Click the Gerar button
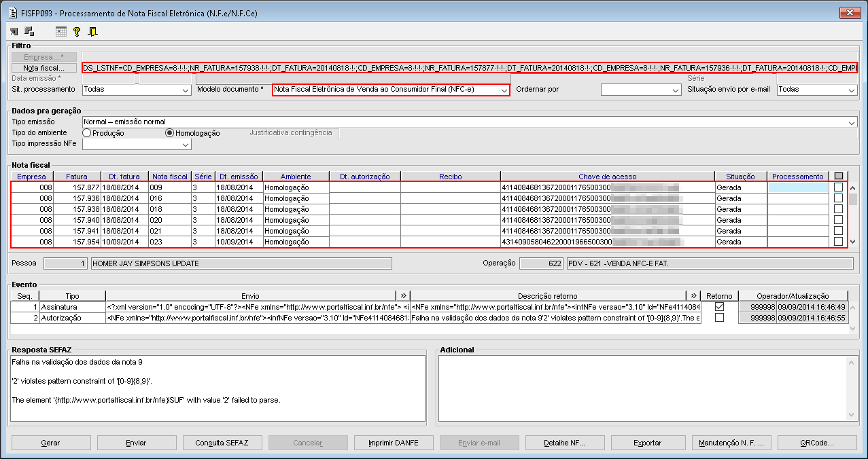The image size is (868, 459). (50, 443)
